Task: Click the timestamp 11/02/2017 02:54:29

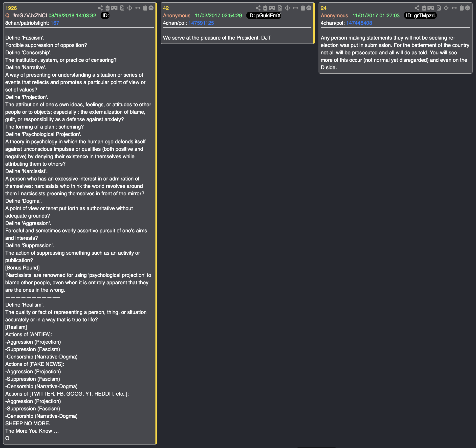Action: click(x=218, y=16)
